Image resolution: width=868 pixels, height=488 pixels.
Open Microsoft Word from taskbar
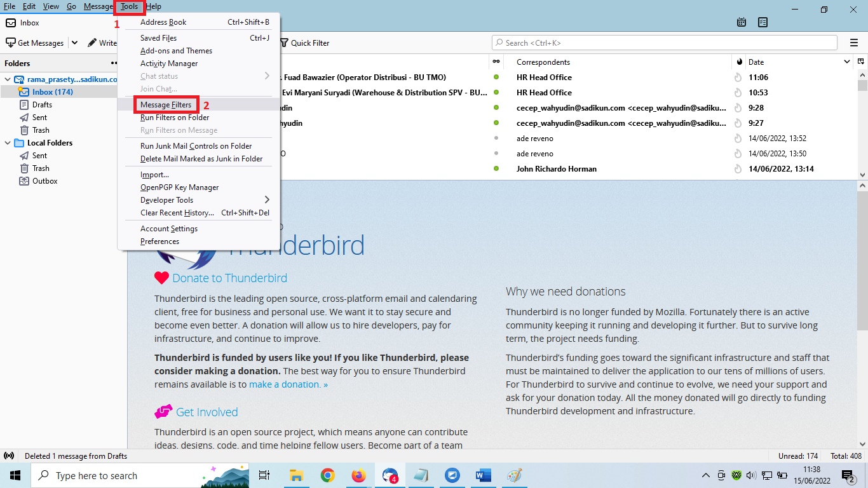coord(484,475)
